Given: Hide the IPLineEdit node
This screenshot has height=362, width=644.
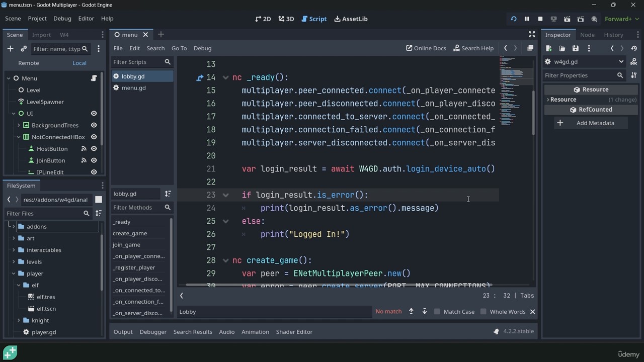Looking at the screenshot, I should pyautogui.click(x=94, y=172).
